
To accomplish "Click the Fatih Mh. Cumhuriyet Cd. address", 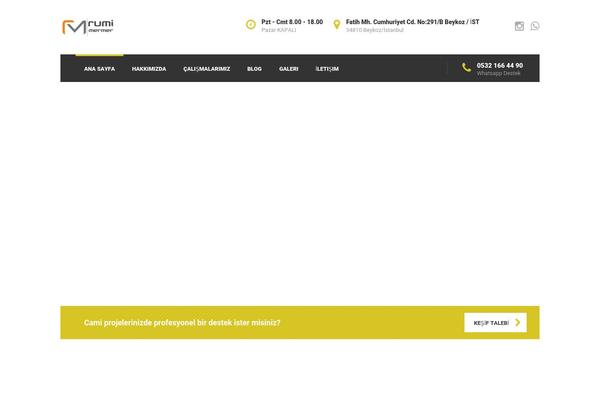I will coord(412,22).
